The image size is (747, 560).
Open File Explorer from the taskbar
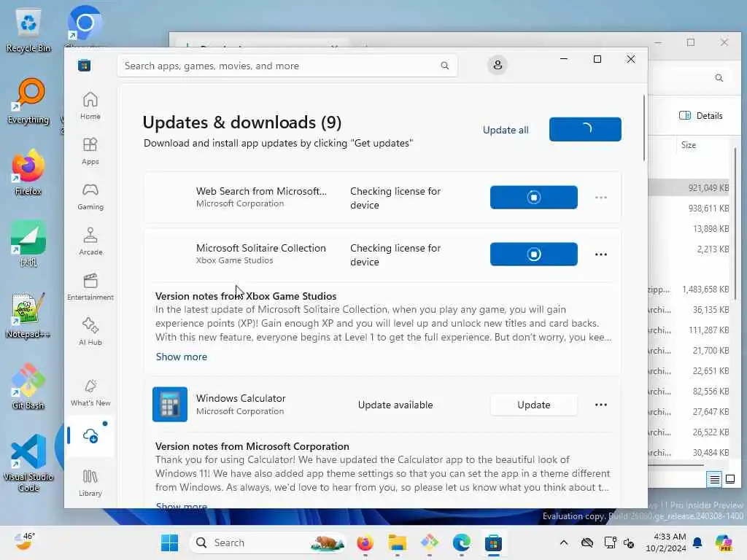point(397,542)
